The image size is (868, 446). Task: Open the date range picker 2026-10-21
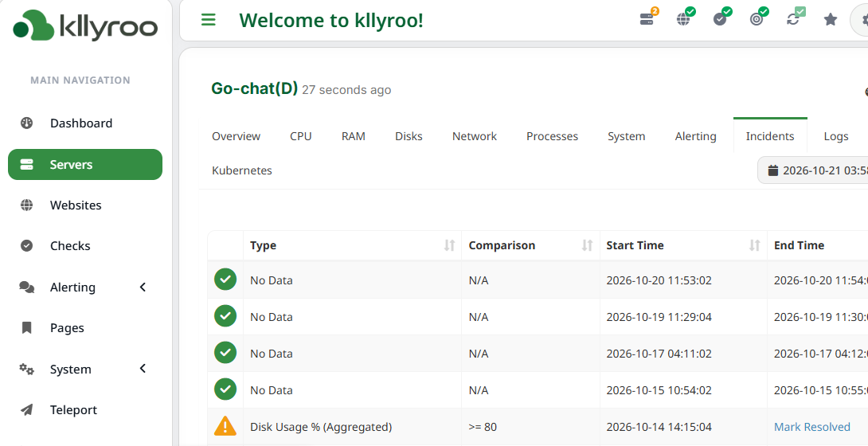click(x=812, y=170)
